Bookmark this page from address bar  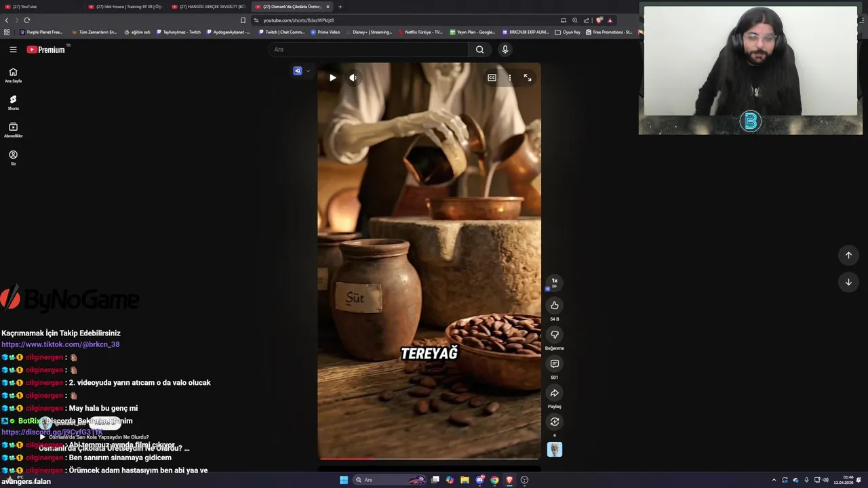coord(243,20)
